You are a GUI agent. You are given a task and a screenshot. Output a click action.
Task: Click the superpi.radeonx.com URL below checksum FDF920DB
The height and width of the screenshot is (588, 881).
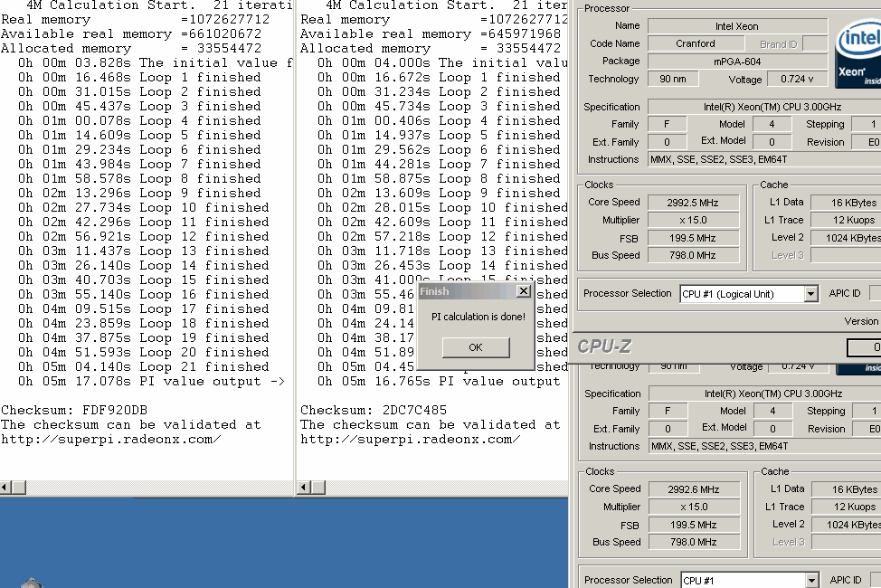tap(111, 440)
